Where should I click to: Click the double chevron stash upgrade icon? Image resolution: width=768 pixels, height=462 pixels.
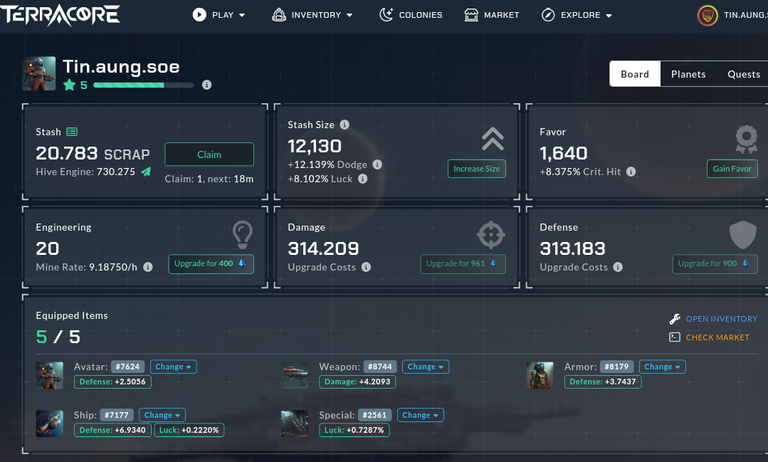[493, 139]
